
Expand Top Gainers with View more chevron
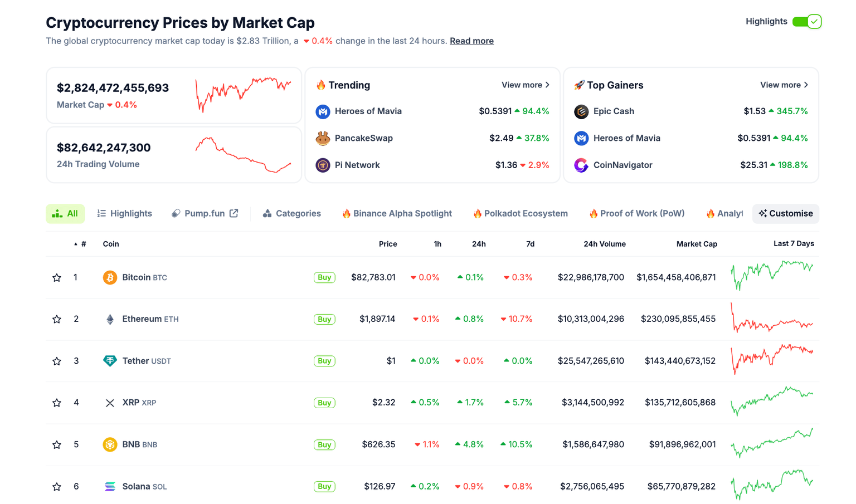coord(807,85)
